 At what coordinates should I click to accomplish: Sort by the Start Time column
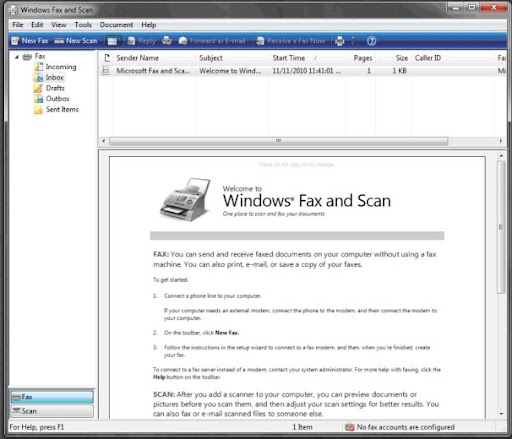click(x=307, y=58)
